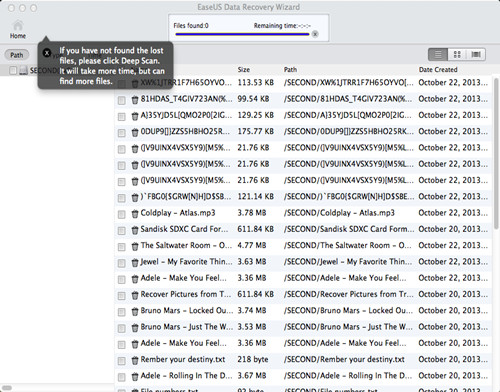Image resolution: width=500 pixels, height=392 pixels.
Task: Click the sidebar horizontal scrollbar thumb
Action: tap(7, 388)
